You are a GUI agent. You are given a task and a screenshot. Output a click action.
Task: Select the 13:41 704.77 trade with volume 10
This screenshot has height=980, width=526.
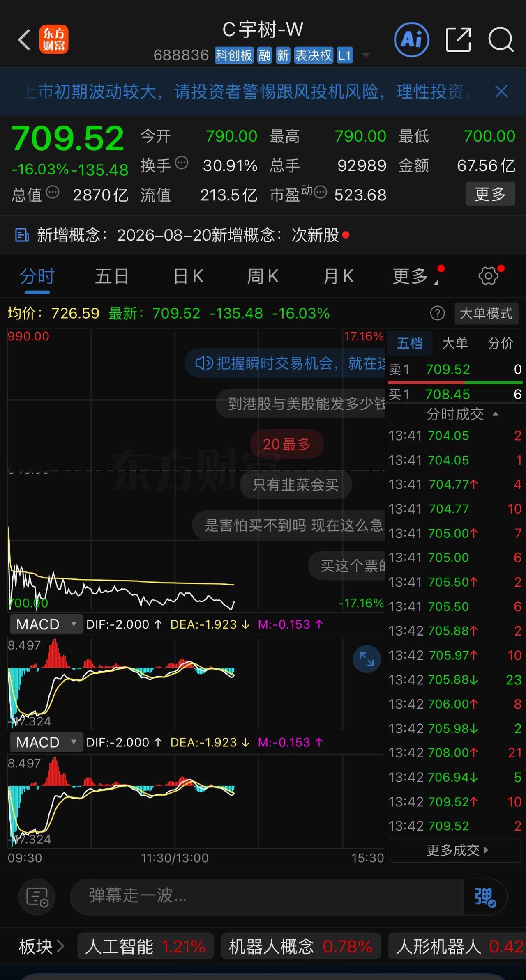click(455, 509)
